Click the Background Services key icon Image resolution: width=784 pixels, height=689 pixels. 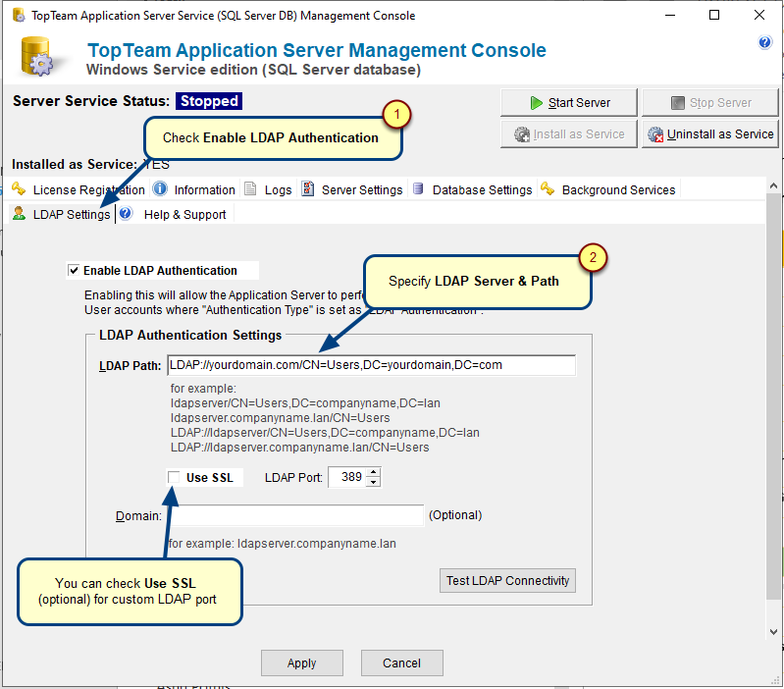[548, 189]
